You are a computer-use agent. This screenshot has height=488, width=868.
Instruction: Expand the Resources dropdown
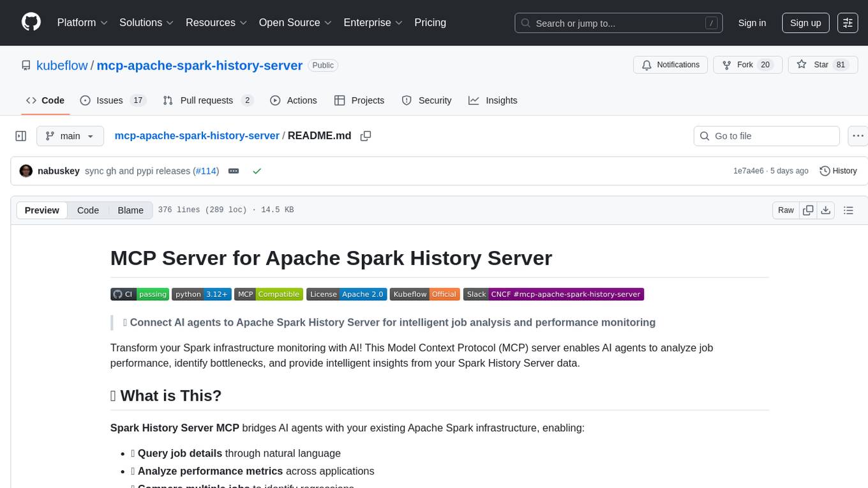click(216, 23)
